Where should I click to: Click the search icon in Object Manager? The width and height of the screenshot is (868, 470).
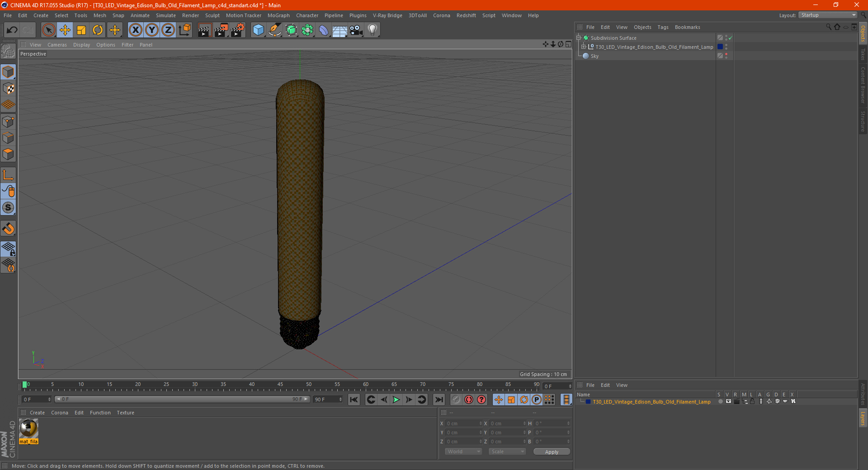click(828, 27)
